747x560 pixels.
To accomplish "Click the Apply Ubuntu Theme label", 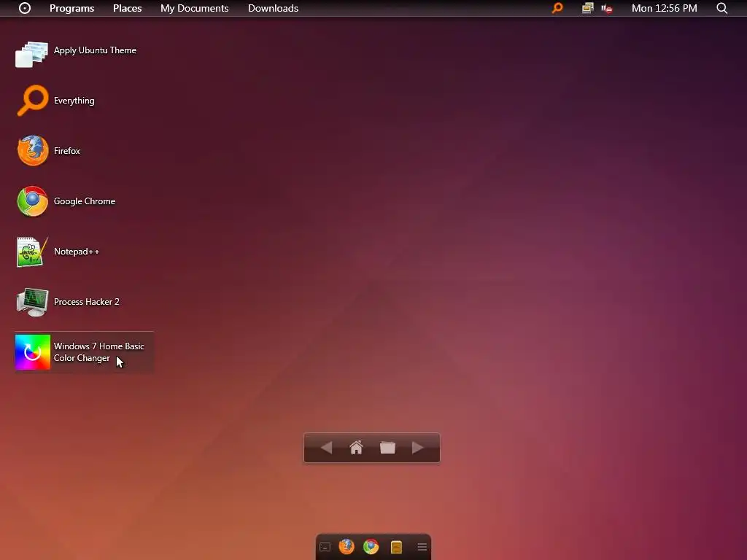I will 95,50.
